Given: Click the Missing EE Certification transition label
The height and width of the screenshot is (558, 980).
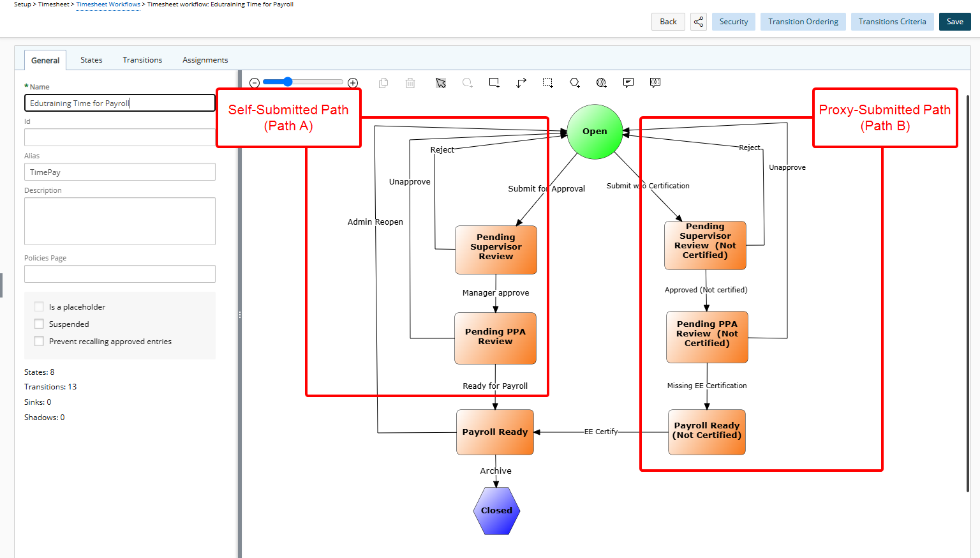Looking at the screenshot, I should (x=707, y=386).
